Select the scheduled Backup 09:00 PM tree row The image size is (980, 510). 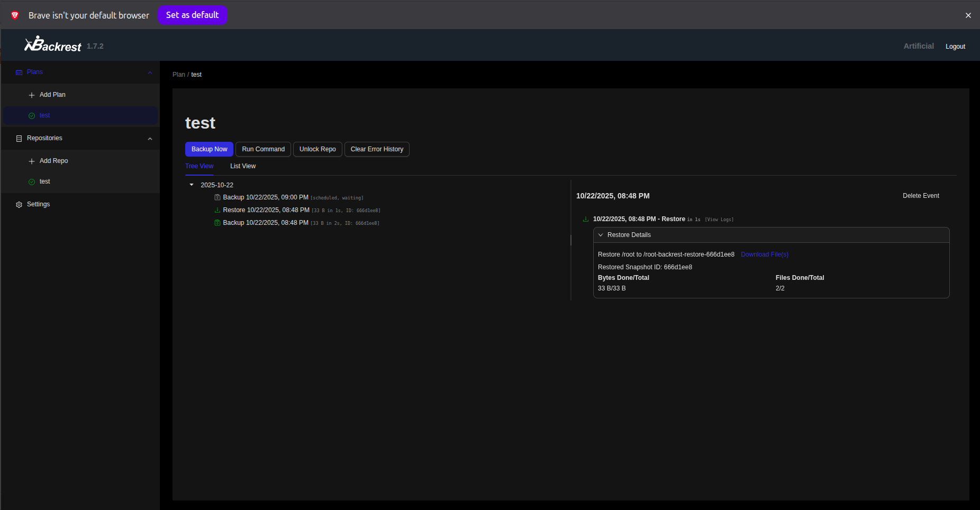(288, 197)
